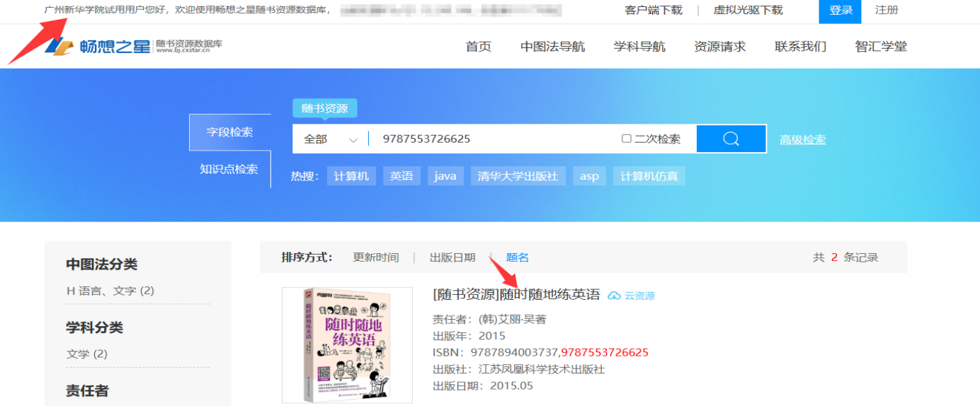Click the 畅想之星 logo
Viewport: 980px width, 406px height.
pyautogui.click(x=98, y=47)
